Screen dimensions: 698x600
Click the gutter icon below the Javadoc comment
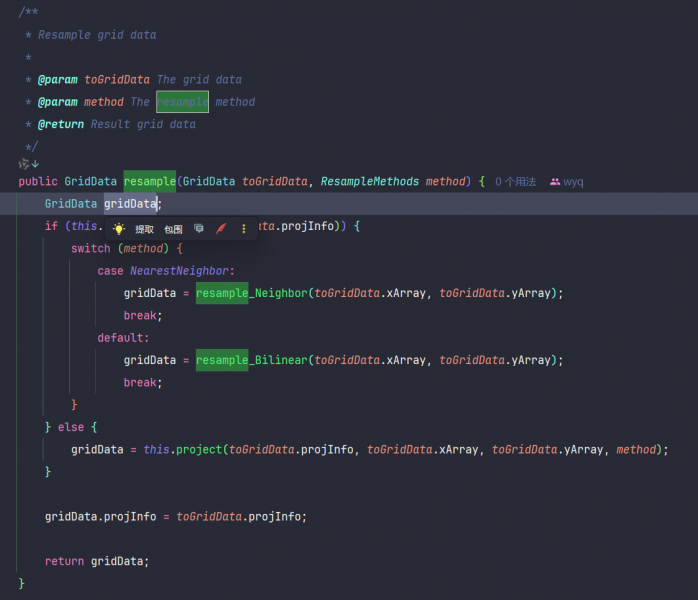(28, 163)
